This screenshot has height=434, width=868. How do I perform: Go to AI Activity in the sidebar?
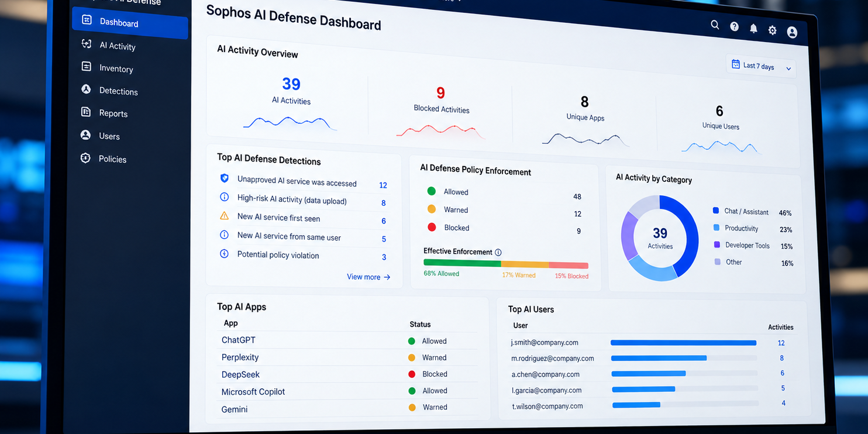click(117, 46)
